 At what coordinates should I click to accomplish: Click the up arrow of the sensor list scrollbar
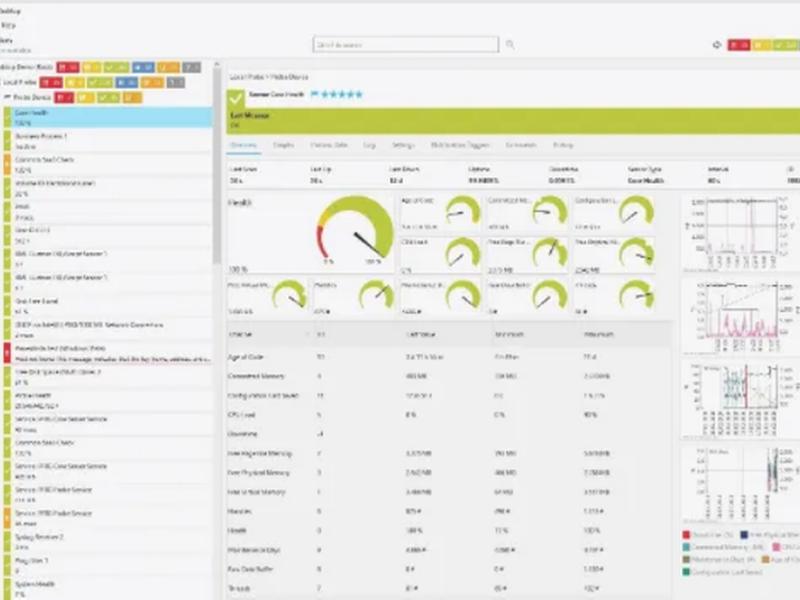click(217, 64)
